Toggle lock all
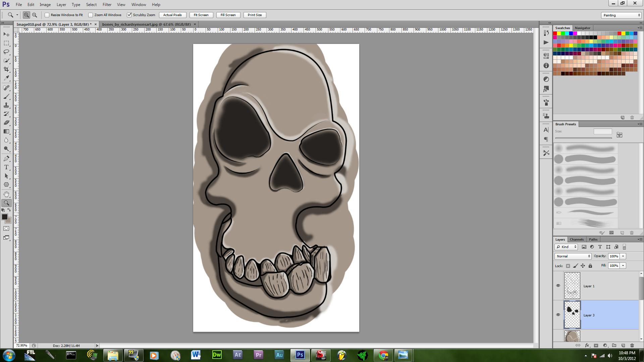 click(x=590, y=266)
